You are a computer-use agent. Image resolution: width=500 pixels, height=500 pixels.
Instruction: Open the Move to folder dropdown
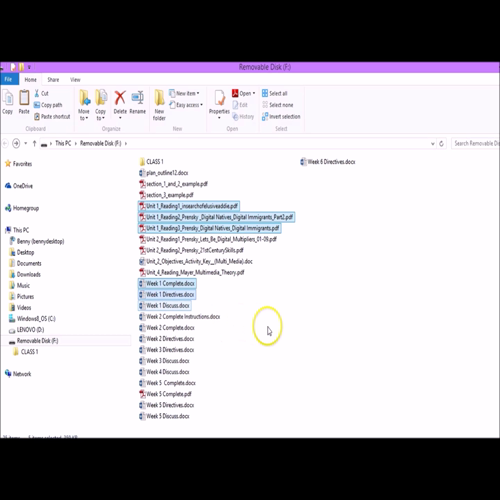[x=84, y=105]
